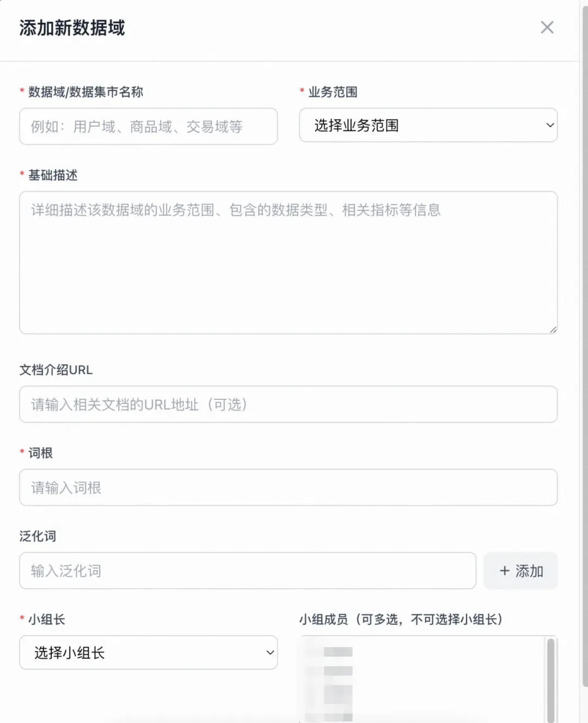This screenshot has height=723, width=588.
Task: Close the 添加新数据域 dialog
Action: tap(547, 27)
